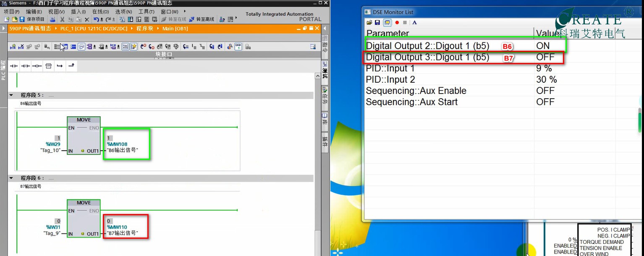Insert an empty box instruction
This screenshot has width=644, height=256.
coord(49,66)
